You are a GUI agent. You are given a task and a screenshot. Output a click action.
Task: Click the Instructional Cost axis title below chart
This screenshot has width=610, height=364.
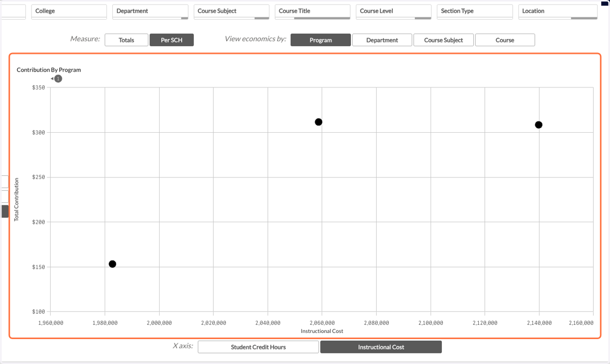pos(322,331)
